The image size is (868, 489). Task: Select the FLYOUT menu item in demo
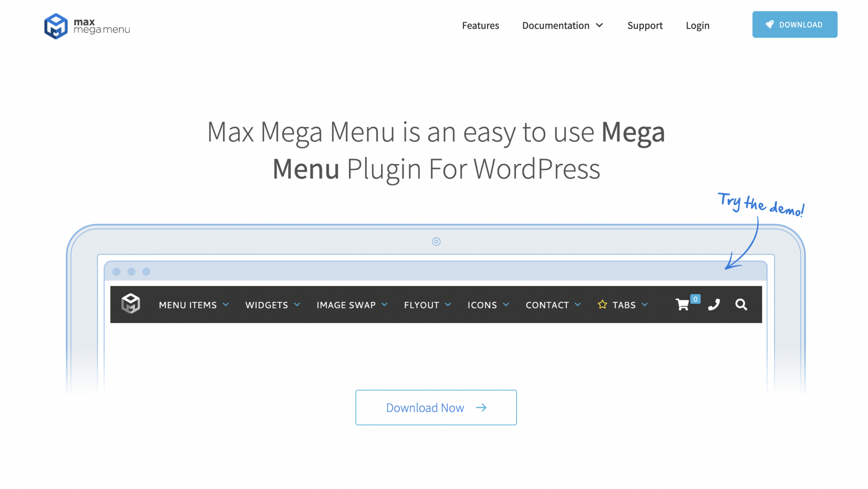click(421, 305)
